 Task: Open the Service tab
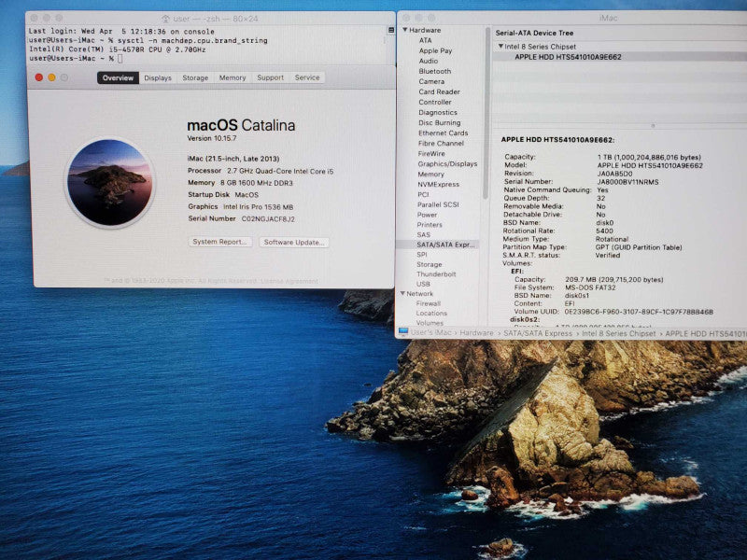(307, 77)
